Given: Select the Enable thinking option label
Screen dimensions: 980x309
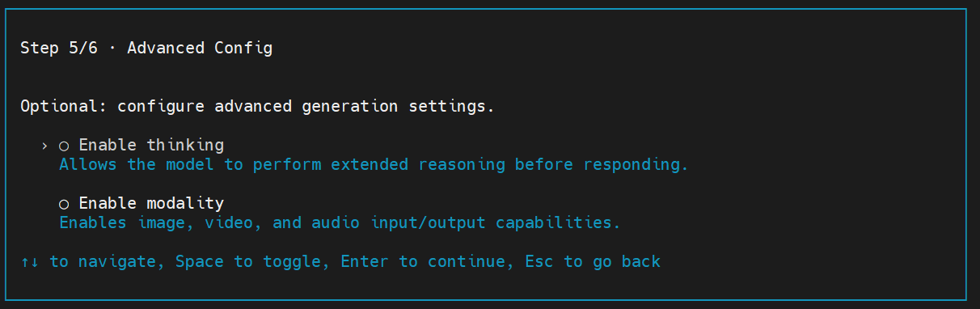Looking at the screenshot, I should [151, 146].
